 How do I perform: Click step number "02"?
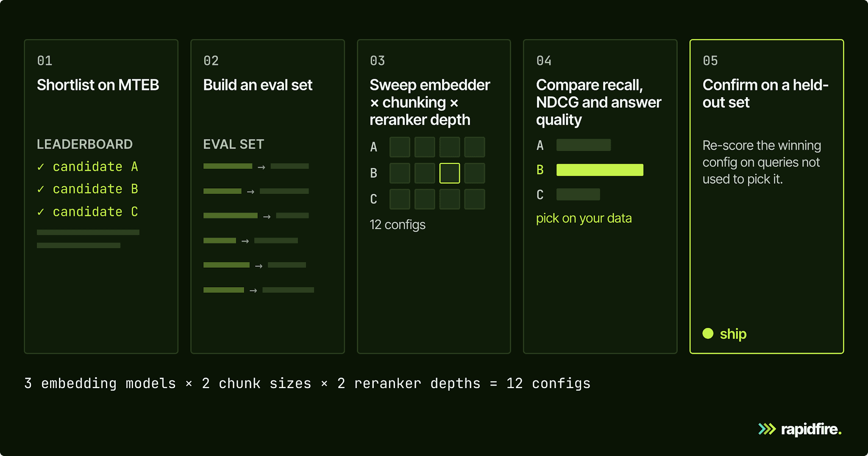click(211, 61)
